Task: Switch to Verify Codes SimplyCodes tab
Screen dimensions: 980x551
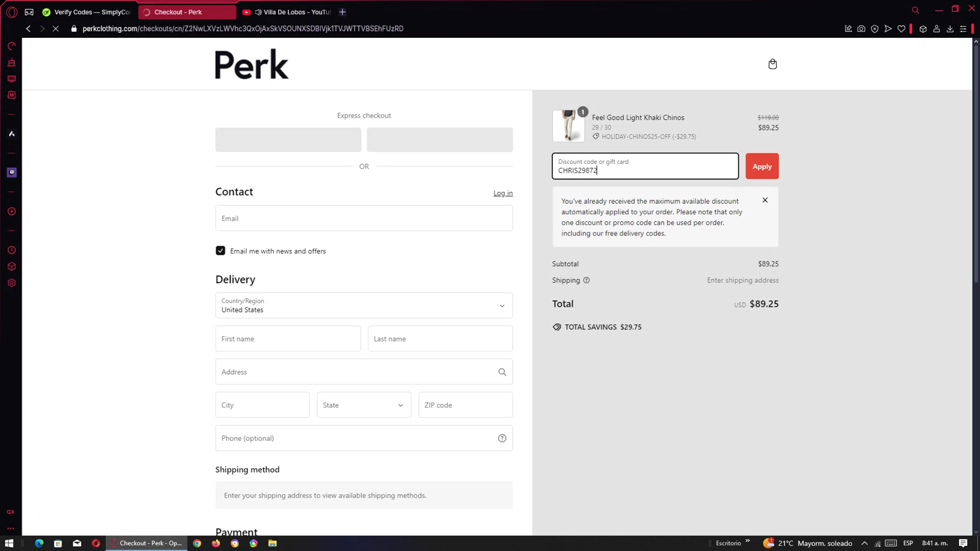Action: [88, 12]
